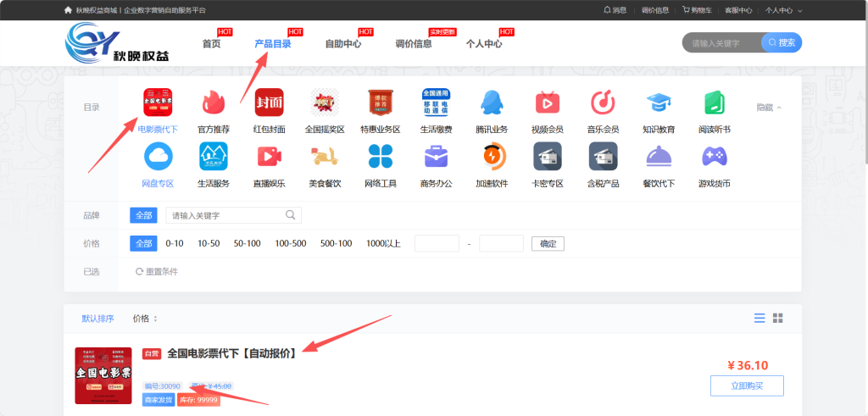Choose the 视频会员 category icon

[547, 103]
